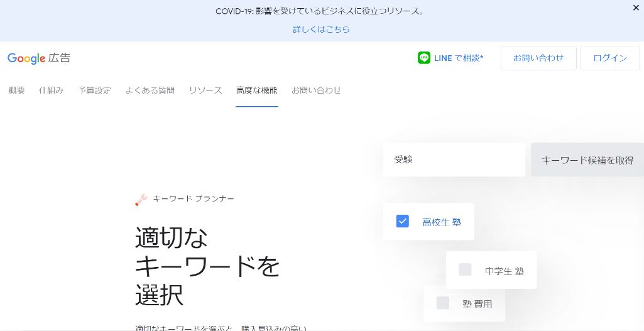Viewport: 644px width, 331px height.
Task: Click the 高校生 塾 keyword text
Action: (x=442, y=222)
